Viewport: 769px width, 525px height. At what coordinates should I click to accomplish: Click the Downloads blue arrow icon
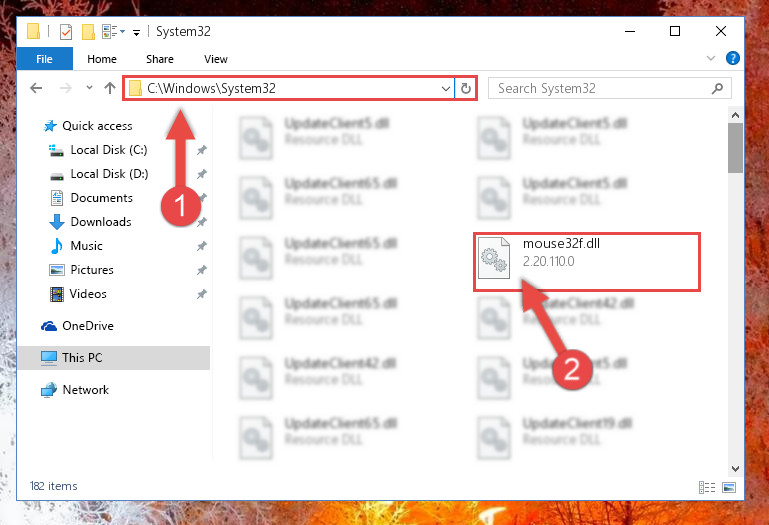coord(57,222)
